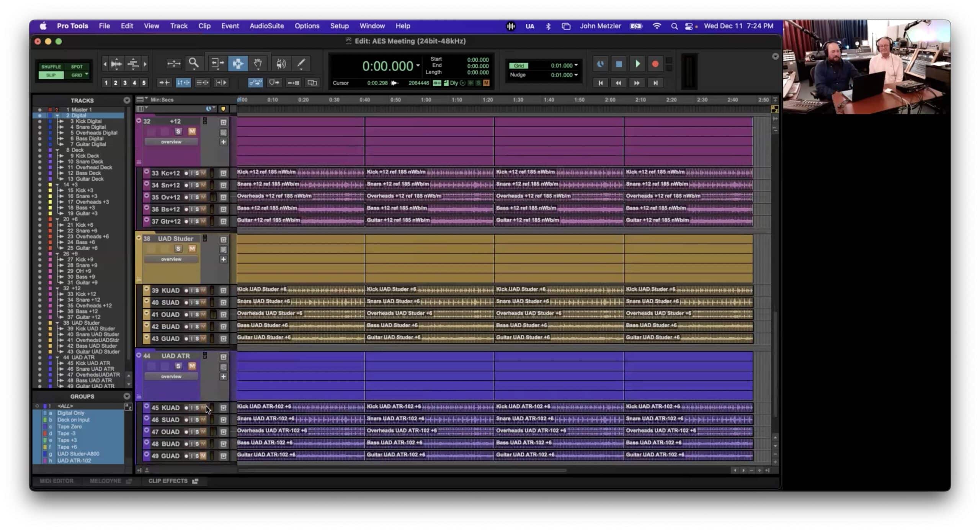Toggle the Grid display indicator
The width and height of the screenshot is (980, 530).
(x=518, y=65)
